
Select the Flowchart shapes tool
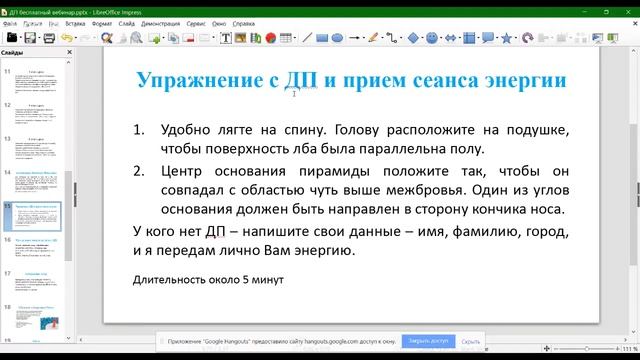(x=469, y=38)
